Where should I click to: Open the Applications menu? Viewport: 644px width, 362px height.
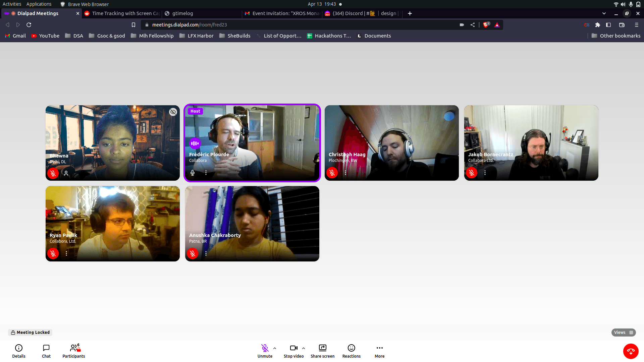coord(39,4)
